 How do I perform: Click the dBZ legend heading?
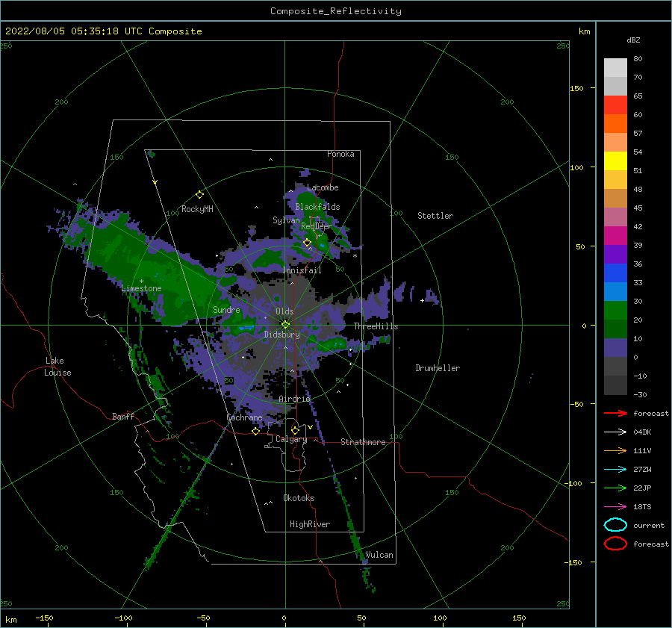tap(633, 40)
